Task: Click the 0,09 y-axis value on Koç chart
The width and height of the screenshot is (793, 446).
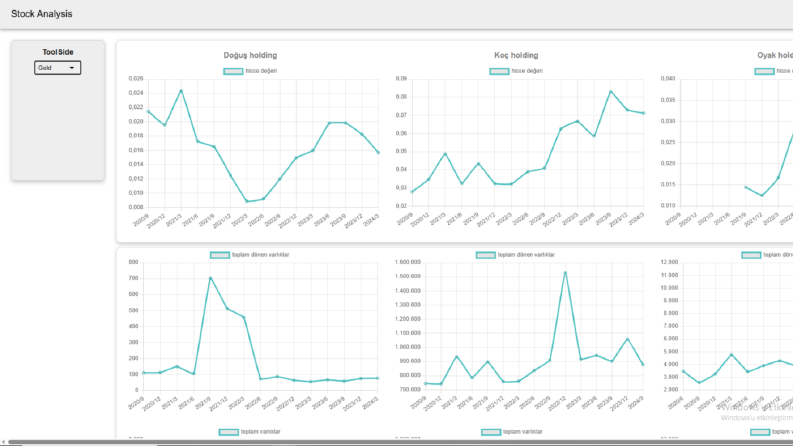Action: coord(401,78)
